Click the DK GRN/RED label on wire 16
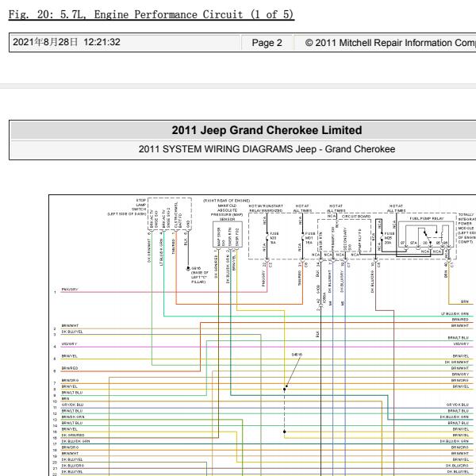 click(73, 435)
